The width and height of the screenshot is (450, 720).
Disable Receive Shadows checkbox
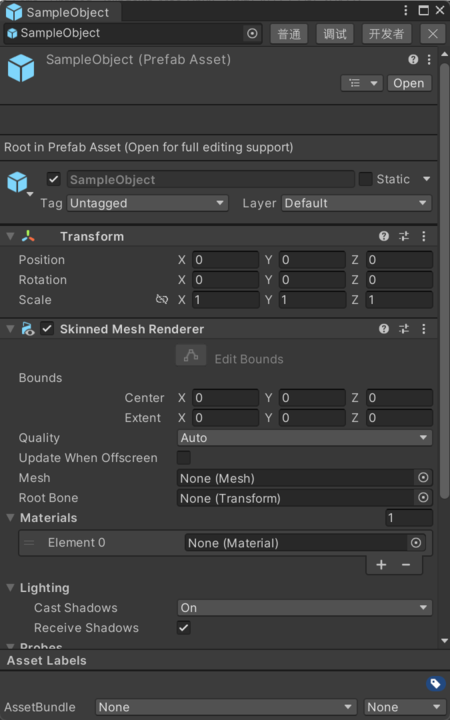click(x=184, y=627)
